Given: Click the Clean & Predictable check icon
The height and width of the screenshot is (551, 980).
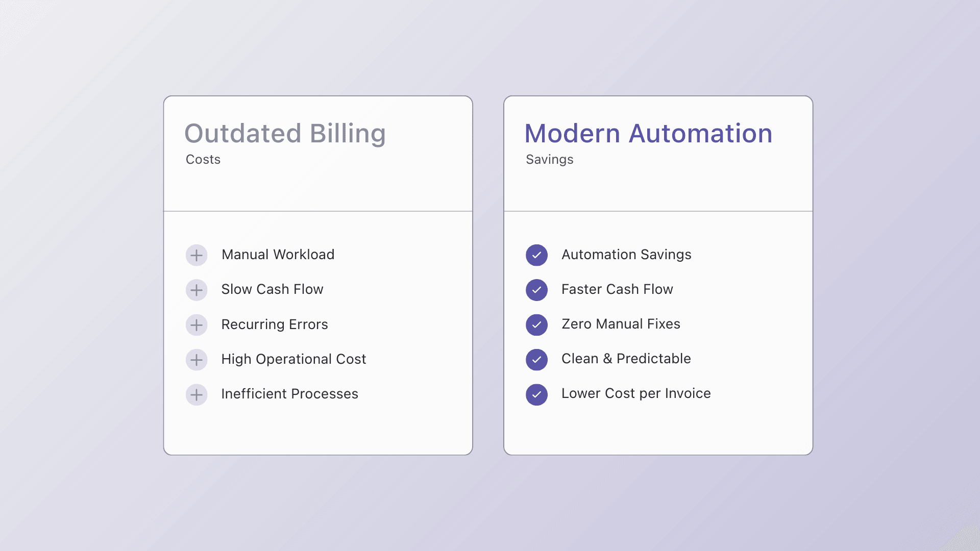Looking at the screenshot, I should [536, 360].
